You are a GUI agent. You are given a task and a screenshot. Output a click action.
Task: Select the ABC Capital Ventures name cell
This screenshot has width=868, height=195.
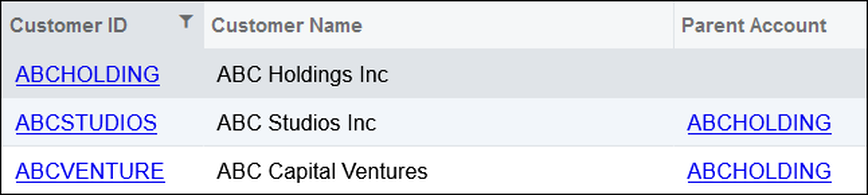(x=322, y=171)
